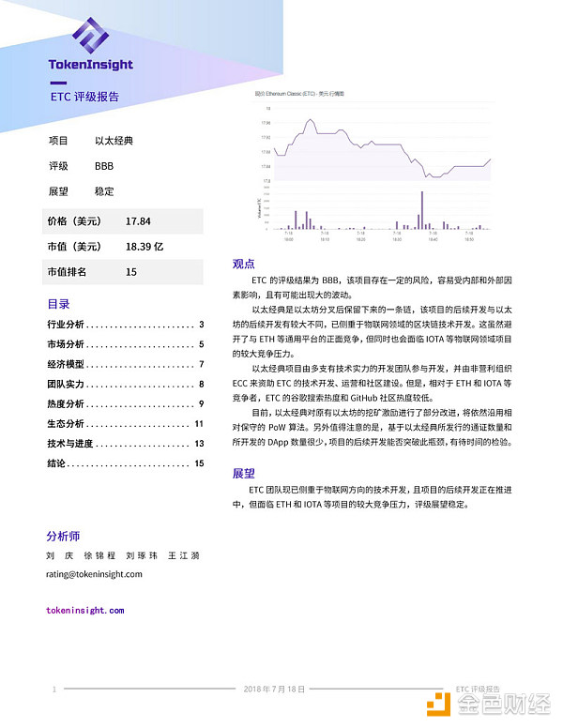563x728 pixels.
Task: Open the '热度分析' contents entry
Action: (126, 404)
